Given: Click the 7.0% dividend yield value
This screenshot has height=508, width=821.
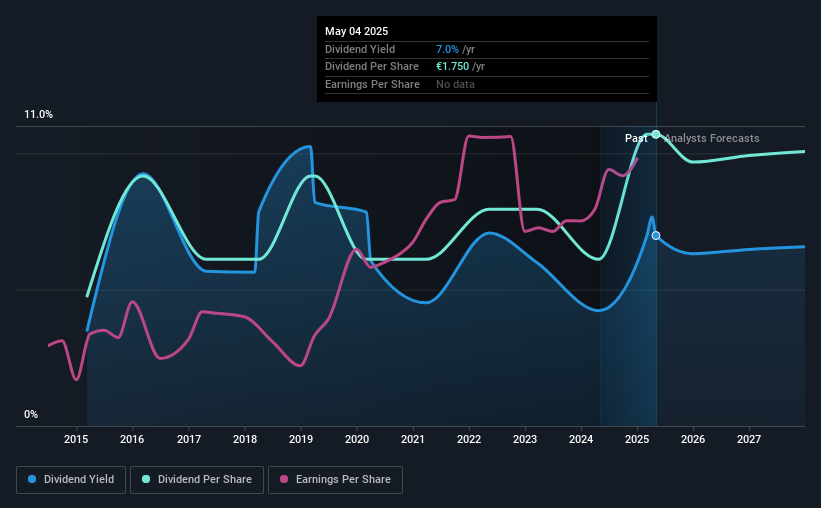Looking at the screenshot, I should click(447, 49).
